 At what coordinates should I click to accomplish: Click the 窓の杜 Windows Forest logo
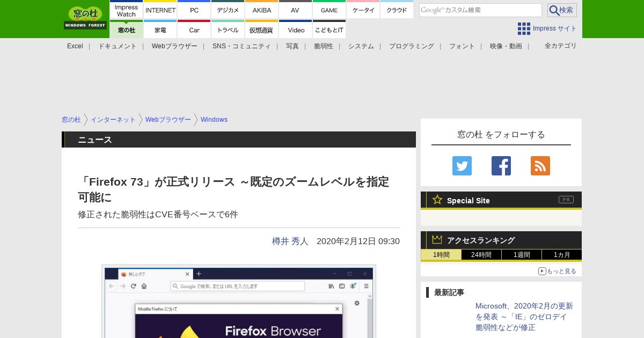click(85, 18)
